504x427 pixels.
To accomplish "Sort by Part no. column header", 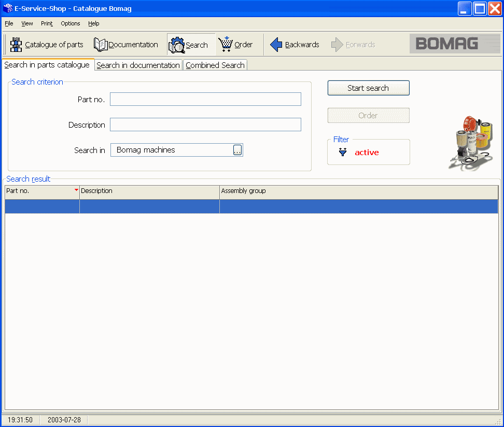I will click(42, 192).
